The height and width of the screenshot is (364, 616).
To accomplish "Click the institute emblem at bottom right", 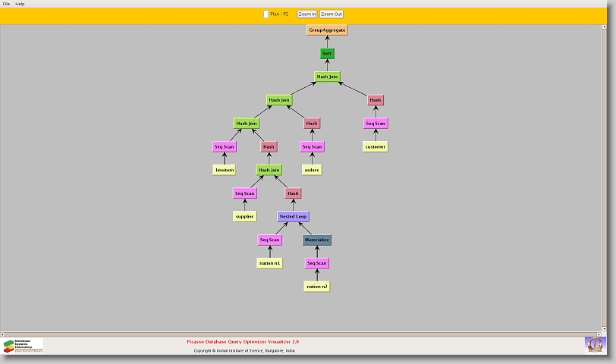I will coord(596,344).
